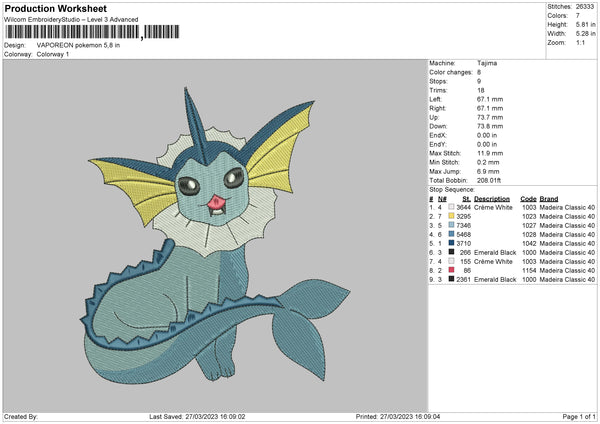Click the 'Stop Sequence:' heading
600x424 pixels.
pos(452,190)
